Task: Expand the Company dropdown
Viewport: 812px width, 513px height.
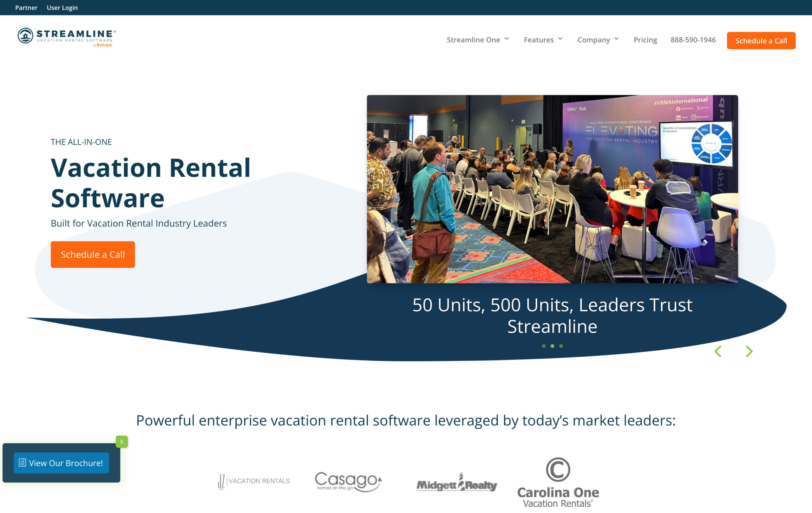Action: tap(598, 40)
